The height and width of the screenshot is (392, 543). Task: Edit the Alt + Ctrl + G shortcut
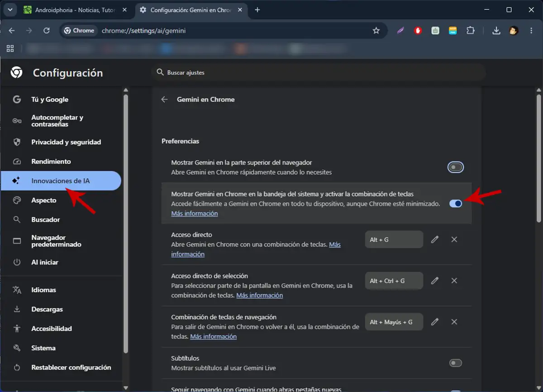point(435,281)
